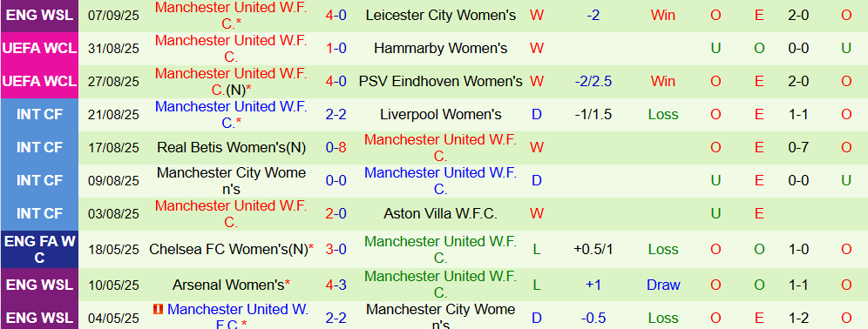
Task: Click the INT CF label dated 21/08/25
Action: point(39,115)
